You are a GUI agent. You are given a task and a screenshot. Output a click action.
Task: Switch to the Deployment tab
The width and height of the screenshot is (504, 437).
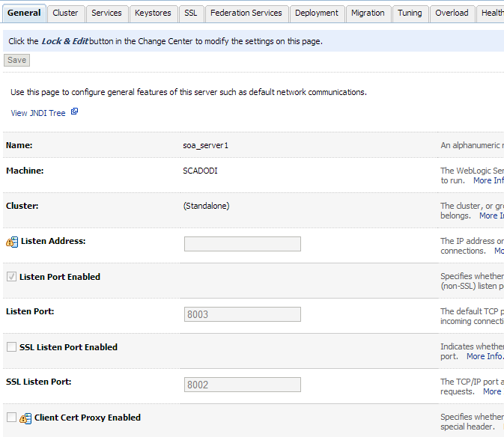[317, 13]
